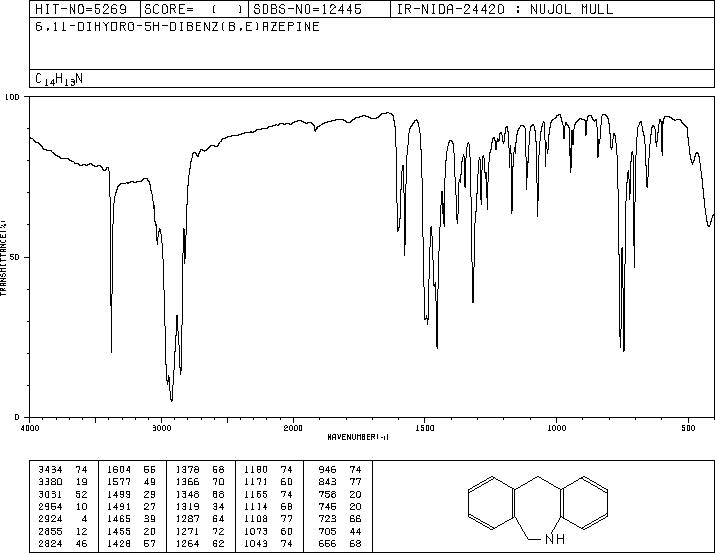Click peak value 1287 in the table
Image resolution: width=715 pixels, height=553 pixels.
click(x=187, y=519)
